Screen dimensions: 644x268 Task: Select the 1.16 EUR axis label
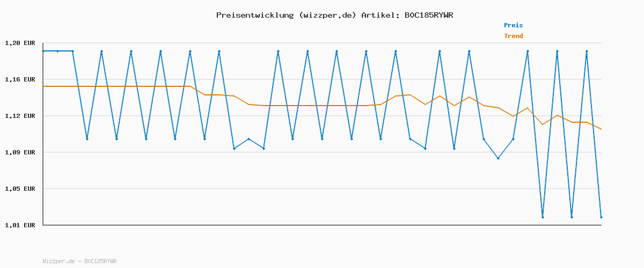[20, 79]
